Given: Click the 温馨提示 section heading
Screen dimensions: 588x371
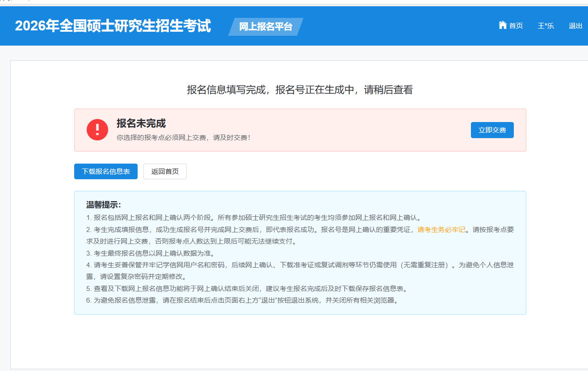Looking at the screenshot, I should 104,205.
